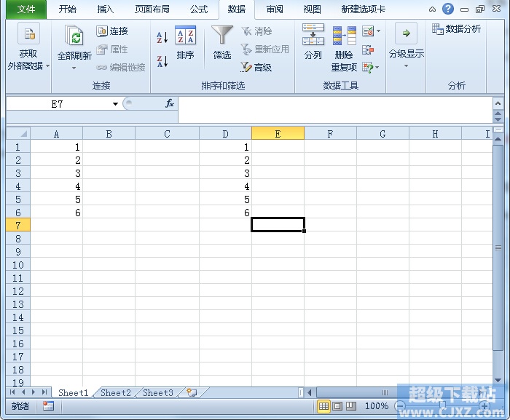510x420 pixels.
Task: Select the Sheet1 worksheet tab
Action: click(x=73, y=392)
